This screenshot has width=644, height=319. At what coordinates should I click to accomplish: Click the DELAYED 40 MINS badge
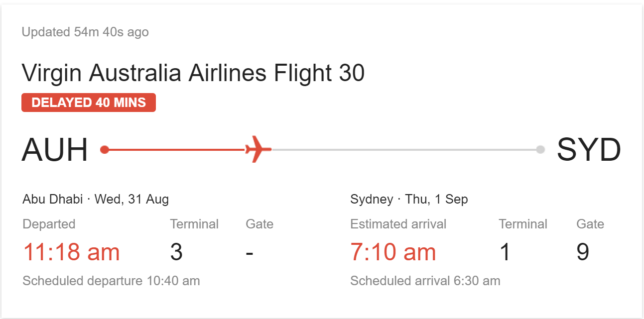tap(89, 103)
